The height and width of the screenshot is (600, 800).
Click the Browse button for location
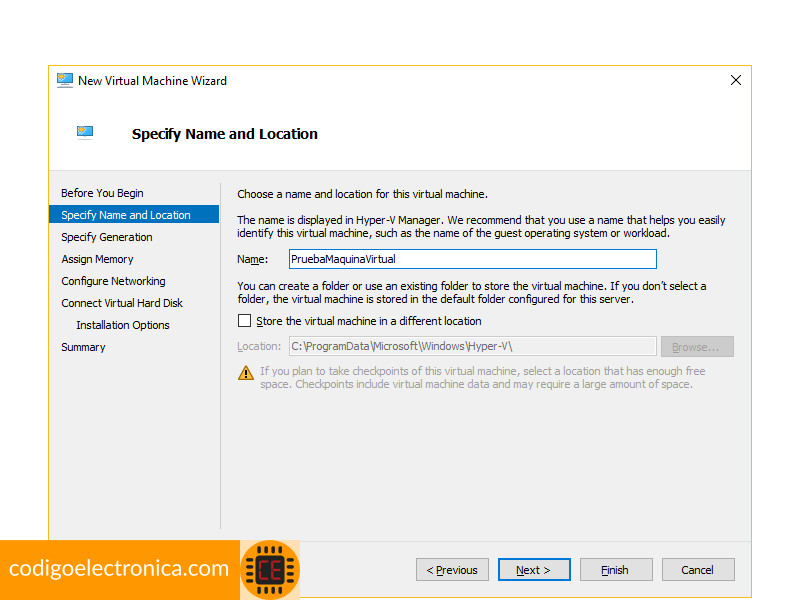(x=697, y=346)
